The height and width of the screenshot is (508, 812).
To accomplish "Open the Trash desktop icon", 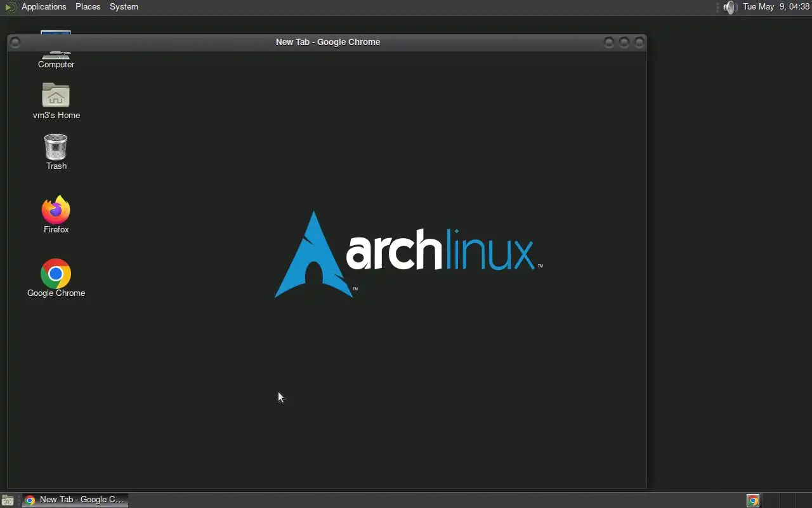I will click(56, 152).
